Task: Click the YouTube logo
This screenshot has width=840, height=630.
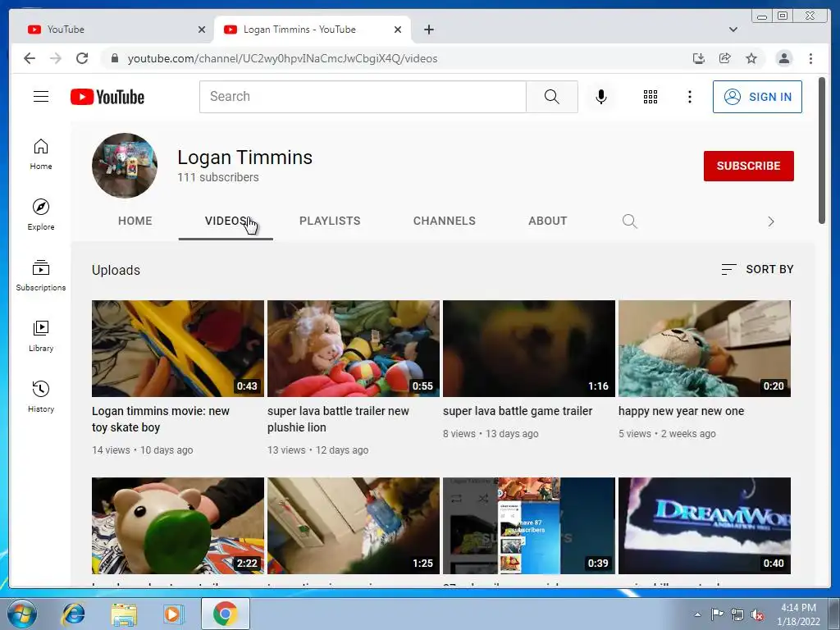Action: point(107,97)
